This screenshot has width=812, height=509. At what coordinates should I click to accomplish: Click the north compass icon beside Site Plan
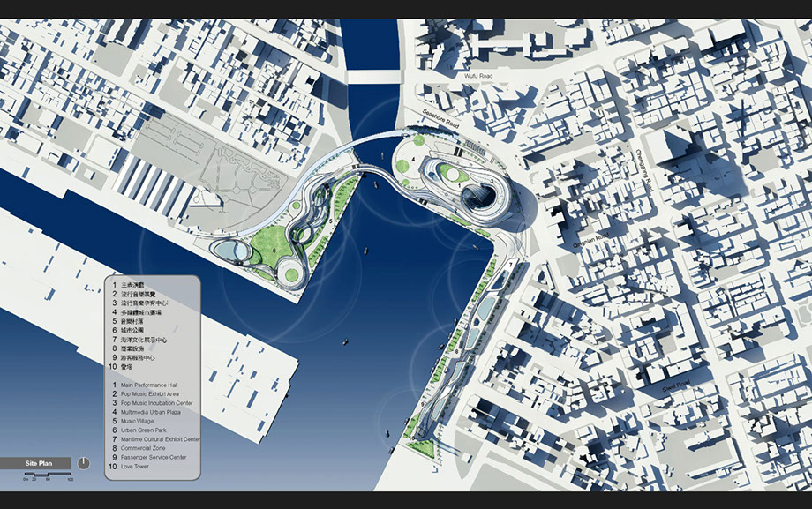pos(83,462)
